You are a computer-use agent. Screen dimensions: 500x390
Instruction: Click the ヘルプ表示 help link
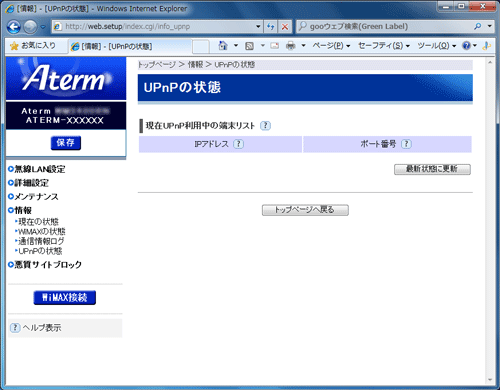click(x=42, y=328)
